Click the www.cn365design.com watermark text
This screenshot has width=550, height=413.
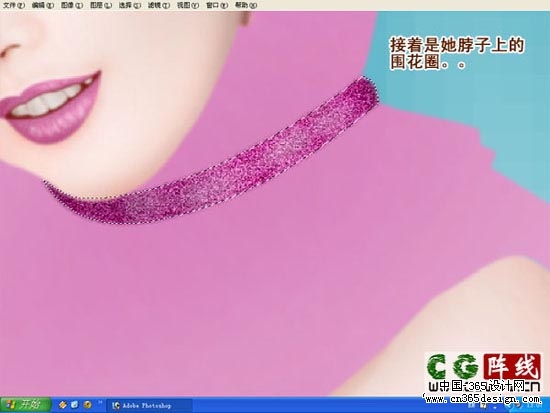[483, 399]
